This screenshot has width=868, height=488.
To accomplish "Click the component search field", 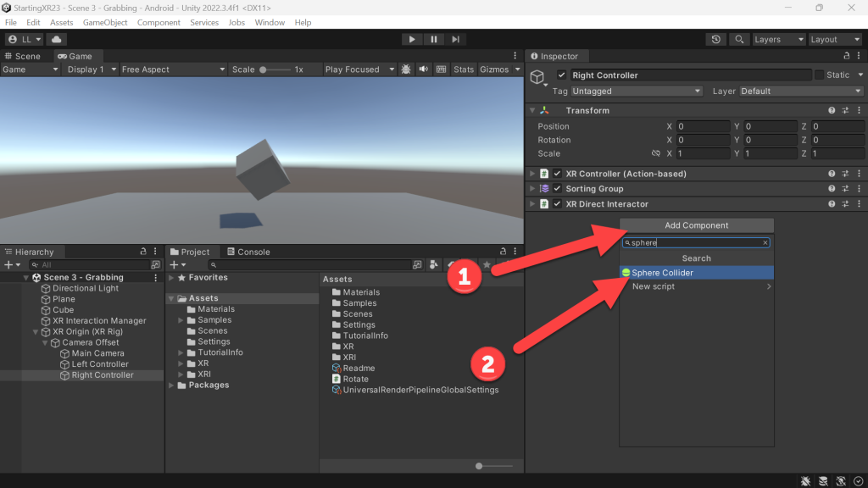I will point(696,242).
